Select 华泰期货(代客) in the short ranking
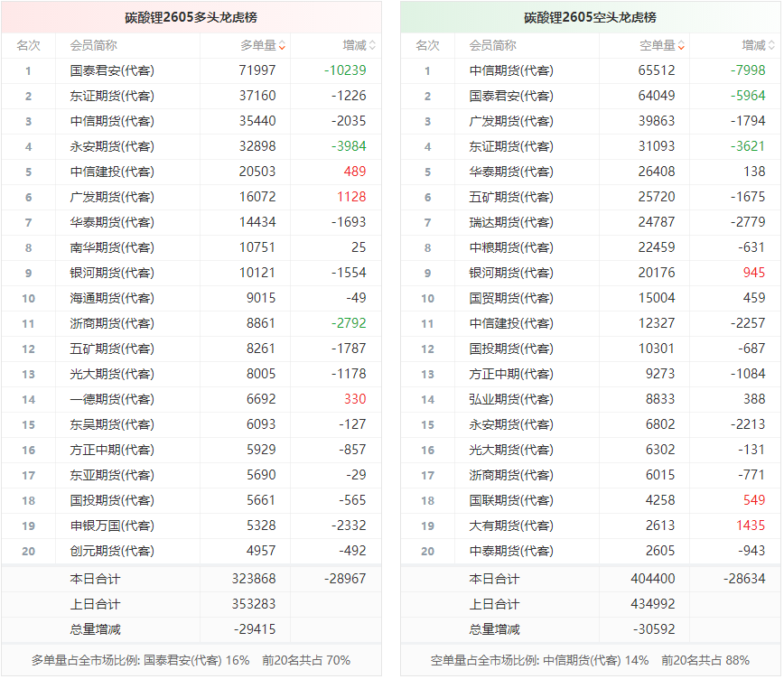The height and width of the screenshot is (679, 784). (x=511, y=172)
